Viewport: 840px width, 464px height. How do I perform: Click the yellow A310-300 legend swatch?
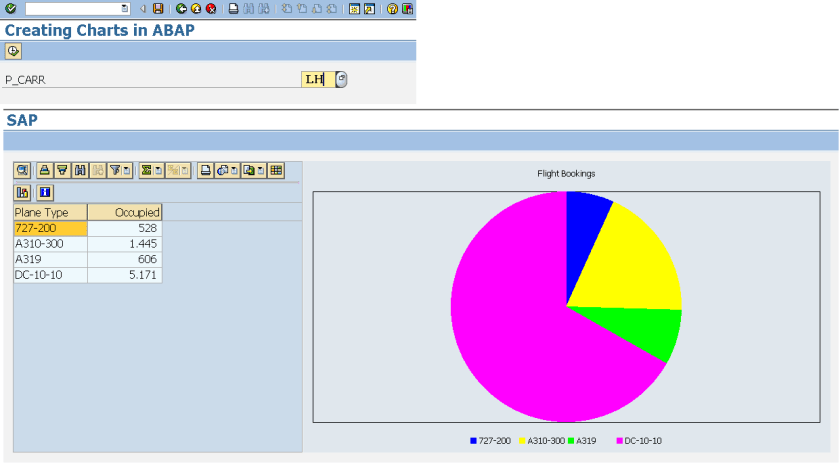pos(522,441)
